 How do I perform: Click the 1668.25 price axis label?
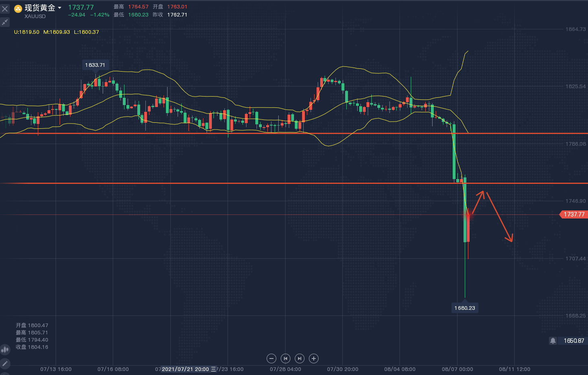(576, 316)
